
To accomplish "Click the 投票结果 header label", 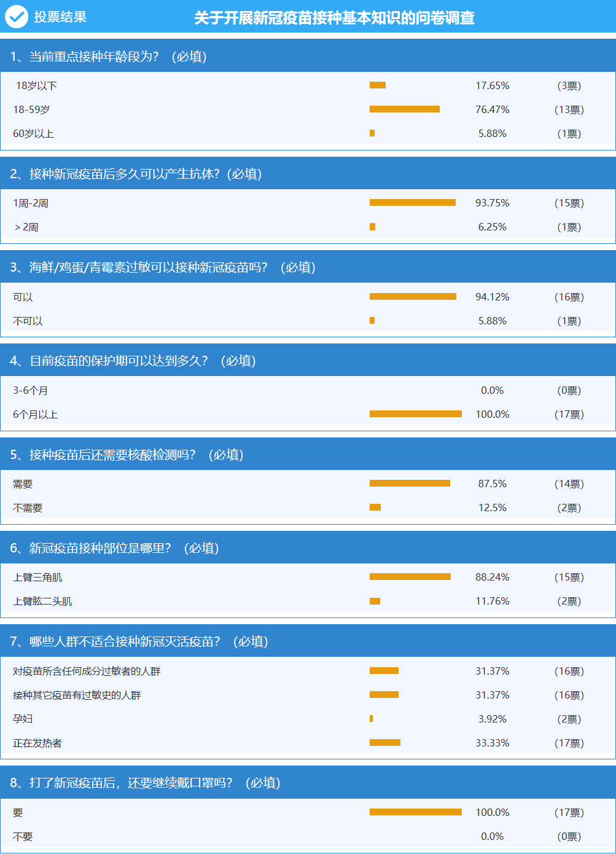I will (x=60, y=17).
